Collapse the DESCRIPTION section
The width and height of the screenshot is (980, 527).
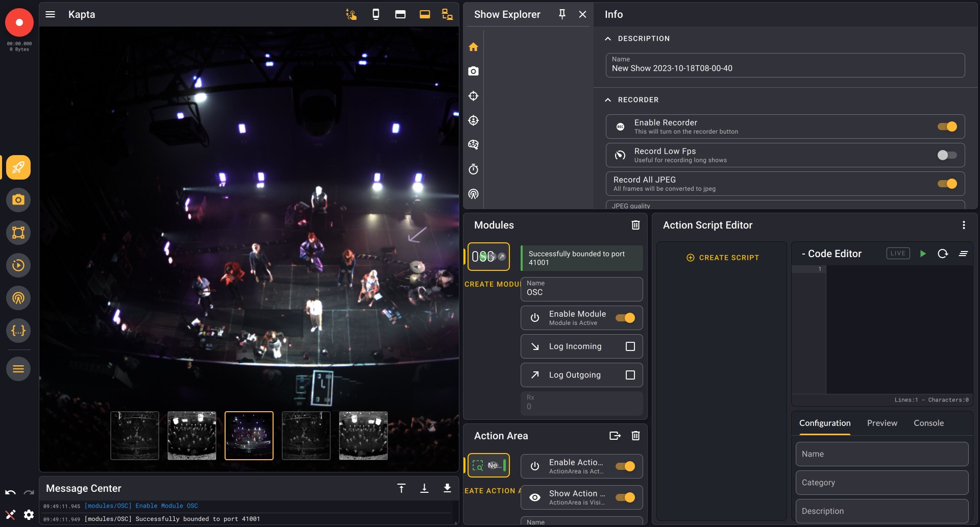point(608,39)
